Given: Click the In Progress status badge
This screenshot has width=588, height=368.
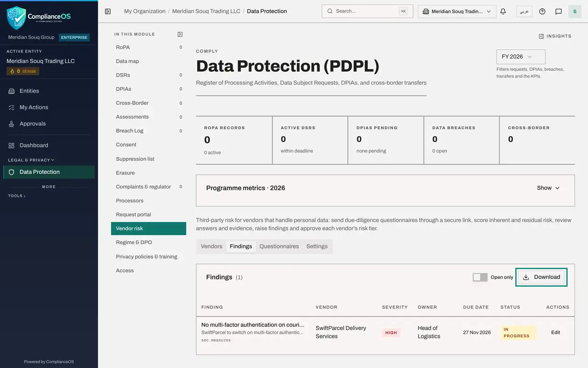Looking at the screenshot, I should (x=519, y=333).
